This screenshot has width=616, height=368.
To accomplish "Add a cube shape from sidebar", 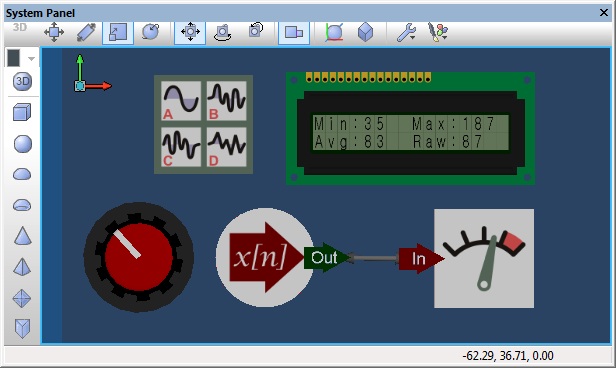I will (22, 112).
